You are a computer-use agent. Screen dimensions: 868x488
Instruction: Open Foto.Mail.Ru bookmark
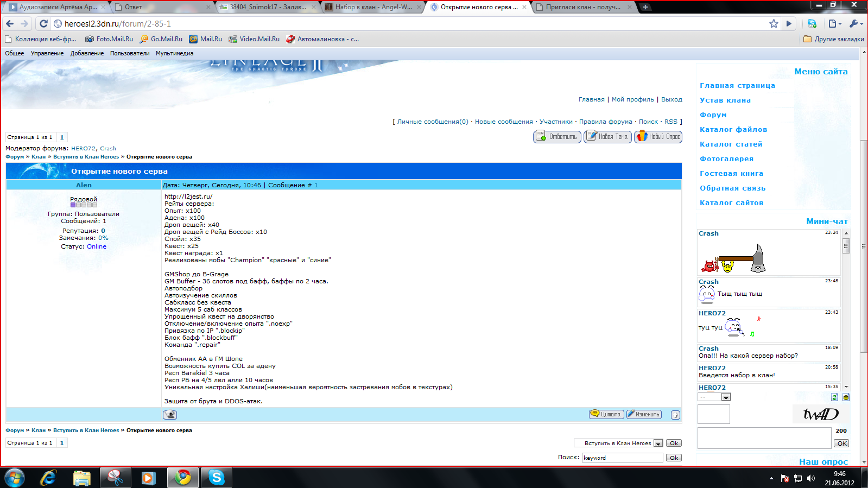(x=109, y=39)
